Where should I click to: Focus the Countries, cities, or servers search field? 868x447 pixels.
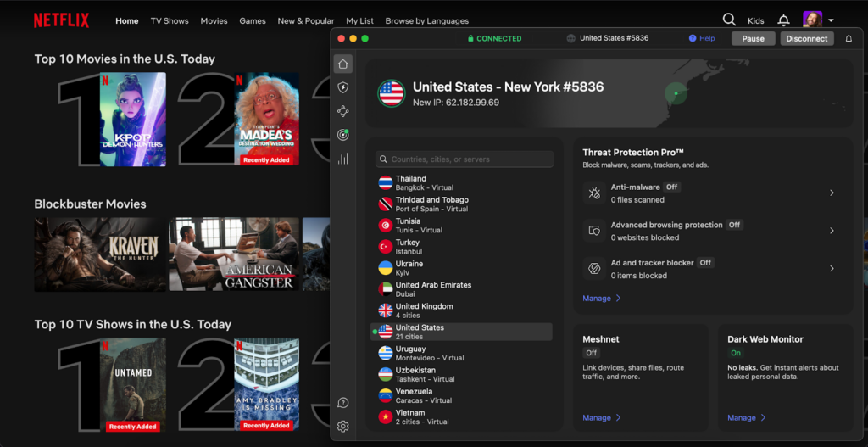tap(465, 159)
